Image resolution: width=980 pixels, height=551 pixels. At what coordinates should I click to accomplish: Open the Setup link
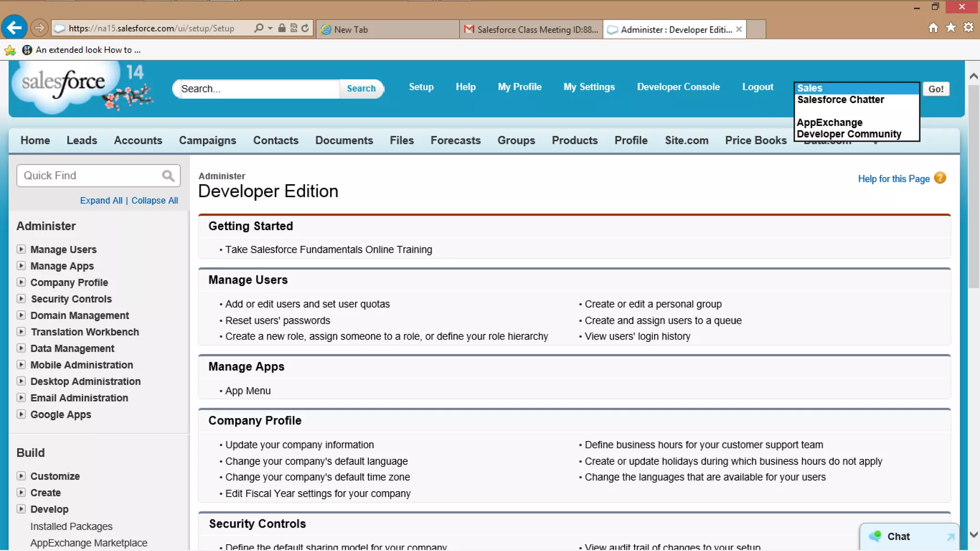pos(421,87)
